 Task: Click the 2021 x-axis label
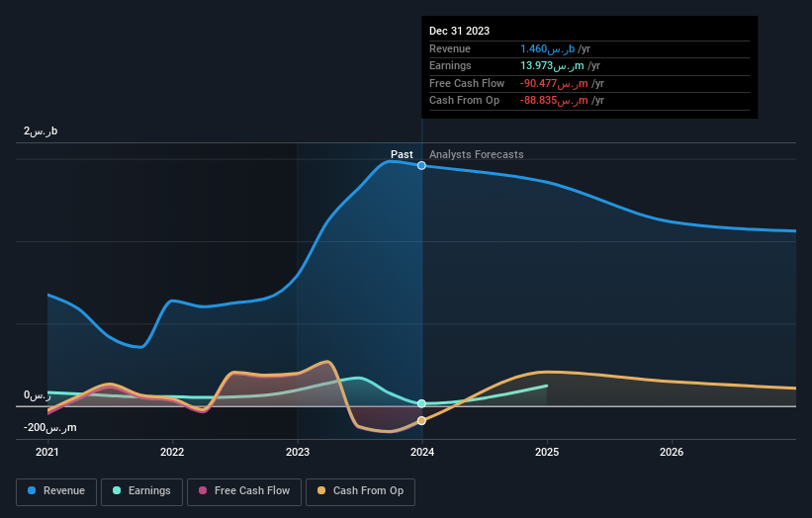coord(47,453)
